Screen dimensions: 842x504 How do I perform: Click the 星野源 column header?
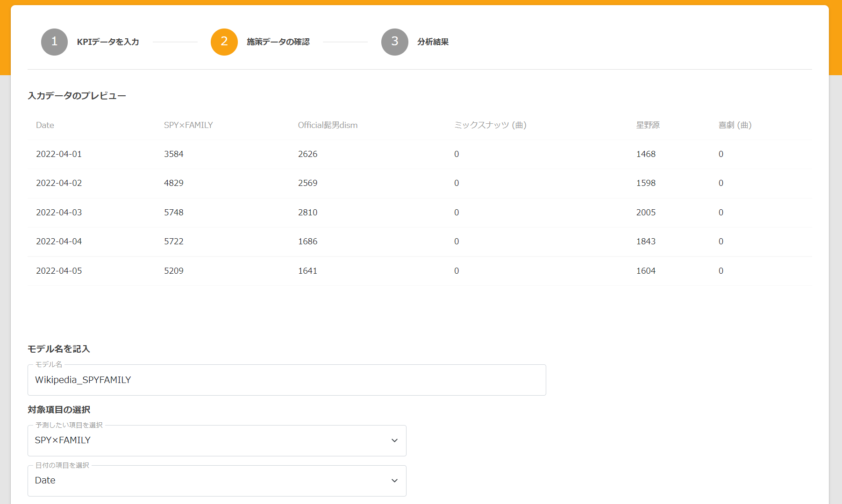[x=648, y=125]
